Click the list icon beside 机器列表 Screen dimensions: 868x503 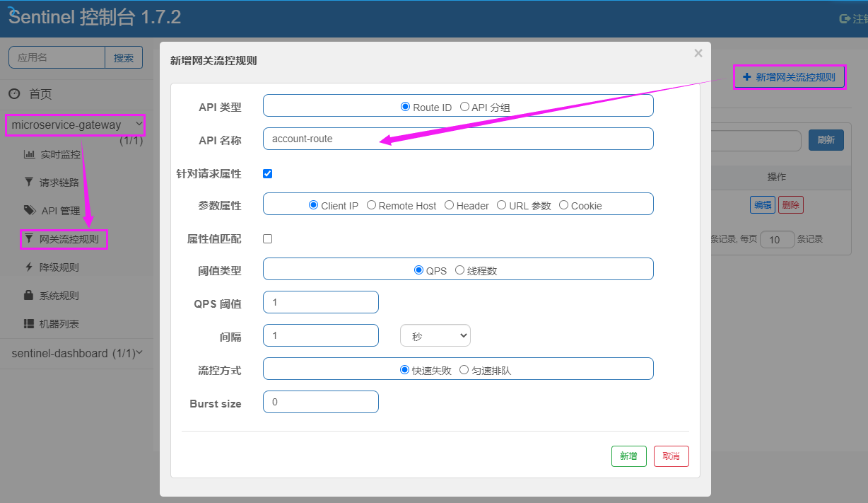pos(29,323)
